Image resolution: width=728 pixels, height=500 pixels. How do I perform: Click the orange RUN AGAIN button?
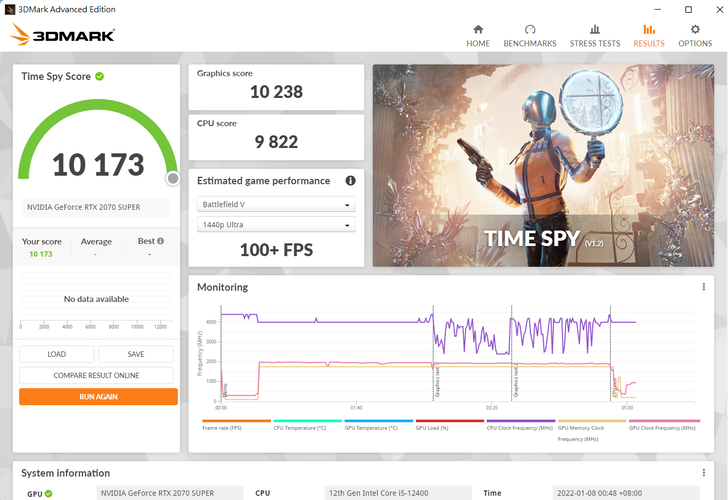coord(98,396)
